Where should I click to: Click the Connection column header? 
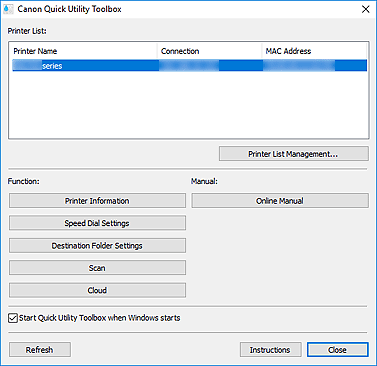point(210,51)
